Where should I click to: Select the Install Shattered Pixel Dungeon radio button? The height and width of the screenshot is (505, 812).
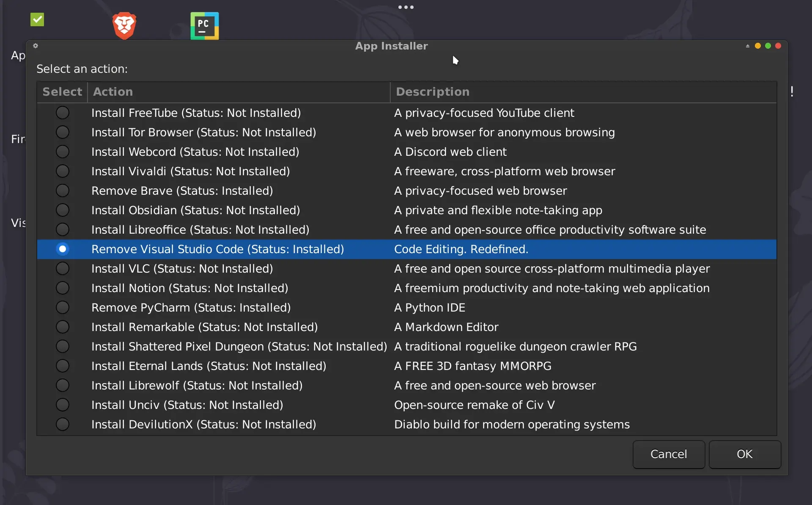point(63,346)
